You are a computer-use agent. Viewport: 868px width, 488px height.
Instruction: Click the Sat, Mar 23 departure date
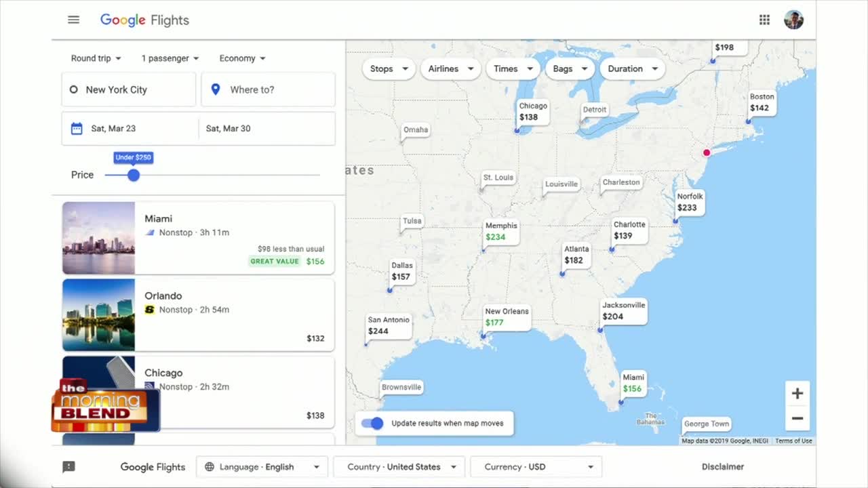pyautogui.click(x=130, y=128)
